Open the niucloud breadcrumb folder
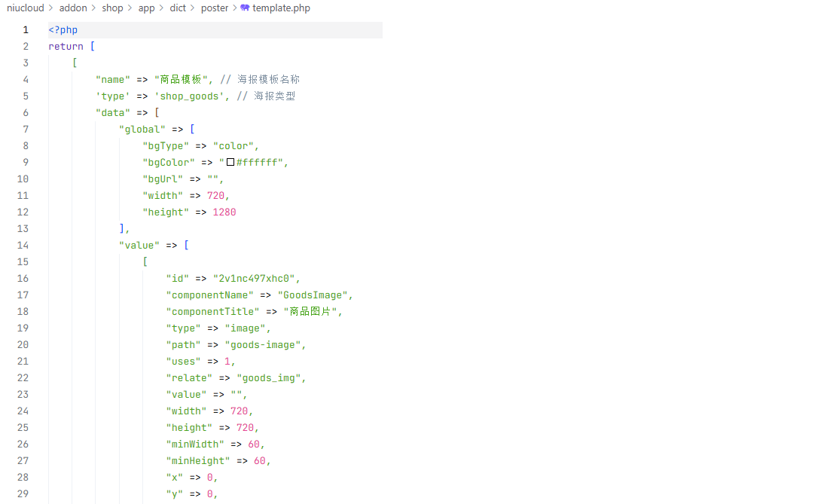This screenshot has width=821, height=504. pos(25,8)
